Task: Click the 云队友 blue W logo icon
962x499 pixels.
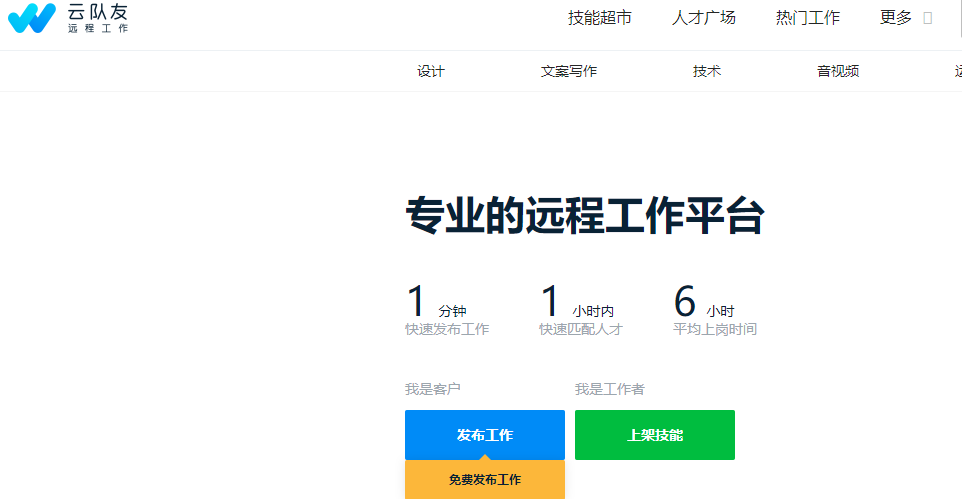Action: (x=32, y=18)
